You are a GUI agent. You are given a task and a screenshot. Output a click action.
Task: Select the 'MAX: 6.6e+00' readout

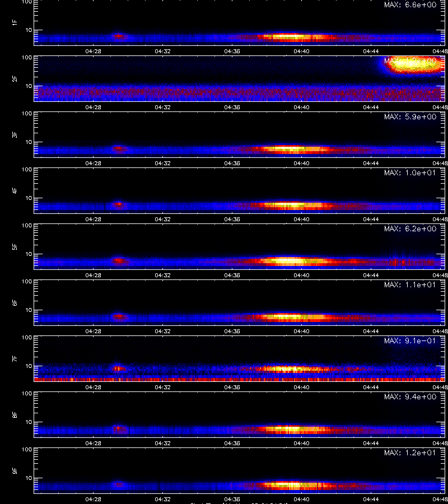pyautogui.click(x=410, y=5)
